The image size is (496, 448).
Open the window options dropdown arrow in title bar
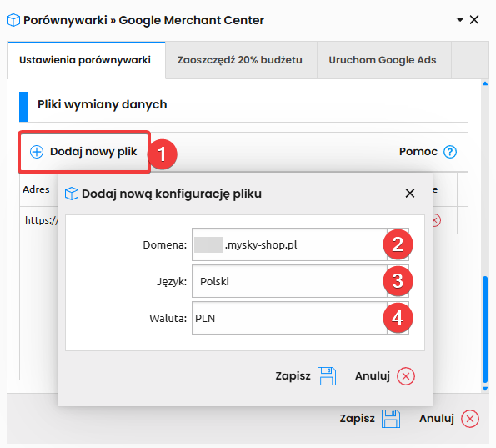click(460, 20)
